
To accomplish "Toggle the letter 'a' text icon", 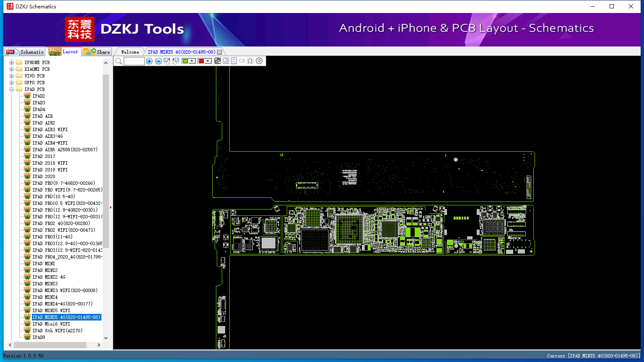I will [226, 61].
